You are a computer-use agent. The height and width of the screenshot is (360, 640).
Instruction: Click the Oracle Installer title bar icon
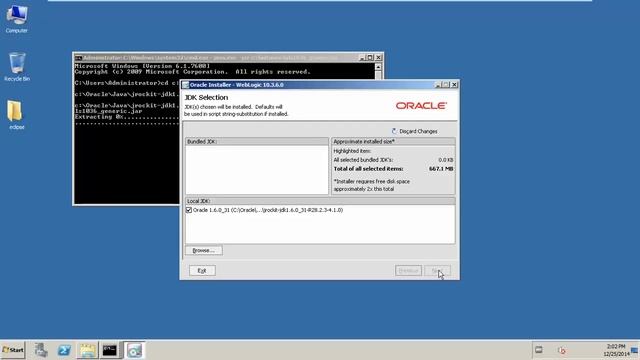pos(185,85)
